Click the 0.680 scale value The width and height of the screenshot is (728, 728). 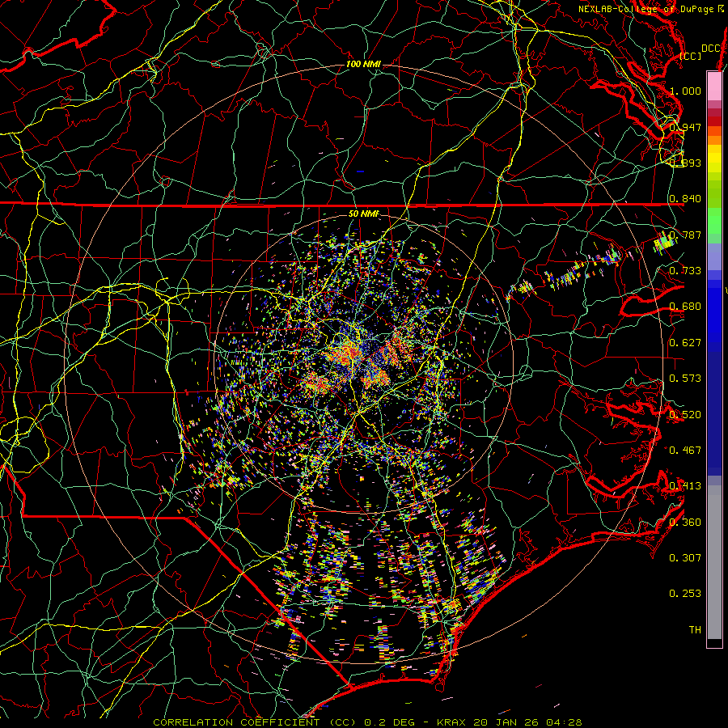(x=685, y=307)
